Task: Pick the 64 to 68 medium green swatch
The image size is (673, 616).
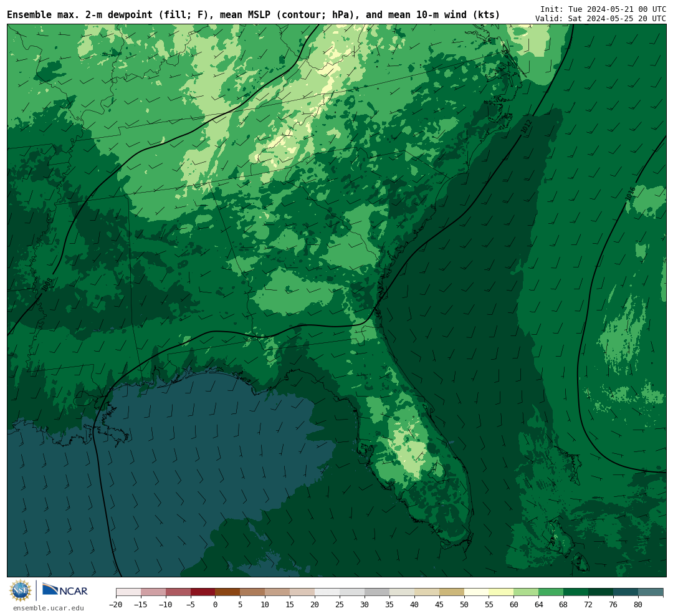Action: coord(551,592)
